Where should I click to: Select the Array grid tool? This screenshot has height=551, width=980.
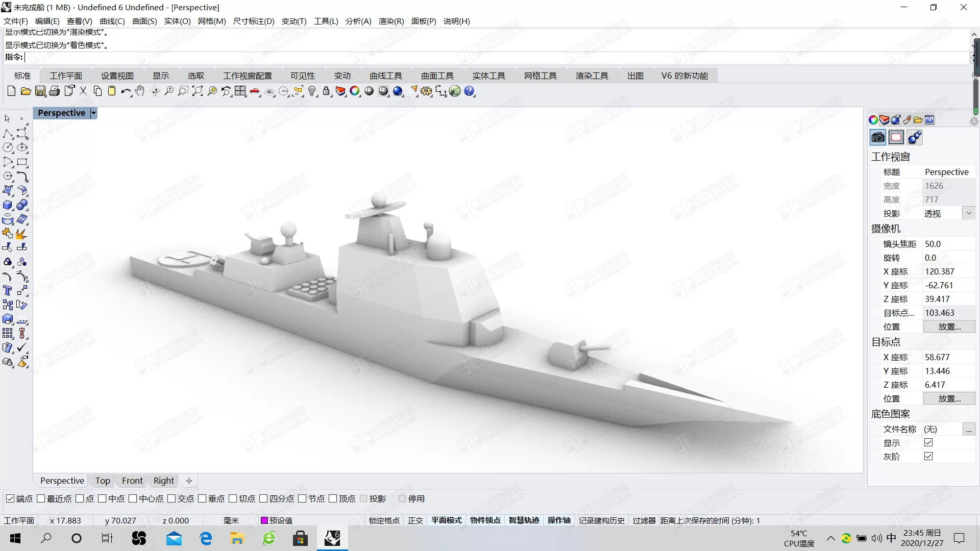click(8, 334)
